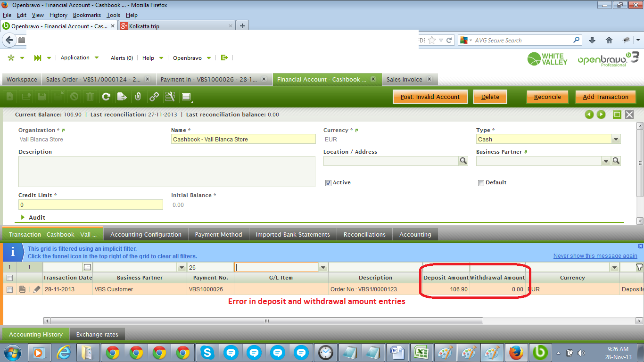Expand the Audit section

tap(33, 217)
